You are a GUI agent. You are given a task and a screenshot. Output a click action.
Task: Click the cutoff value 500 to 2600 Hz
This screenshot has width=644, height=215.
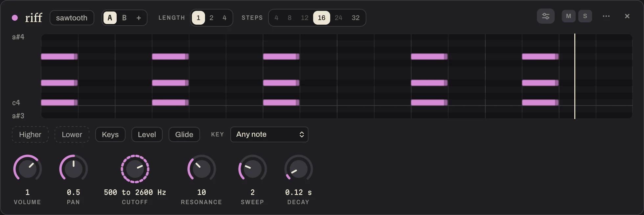point(135,192)
